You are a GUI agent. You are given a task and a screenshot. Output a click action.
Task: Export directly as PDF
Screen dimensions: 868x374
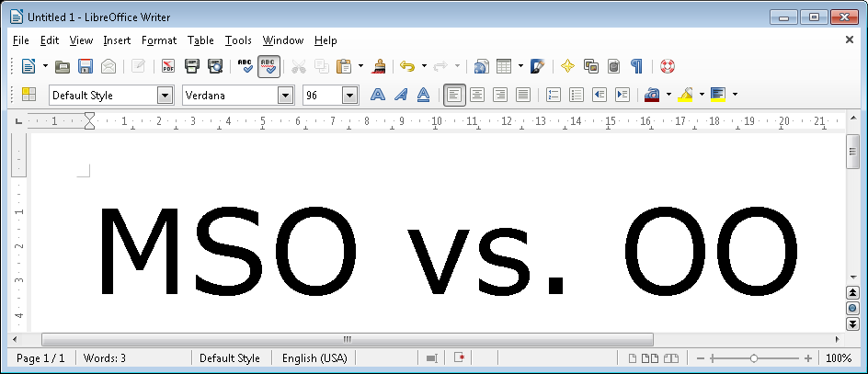(x=168, y=66)
